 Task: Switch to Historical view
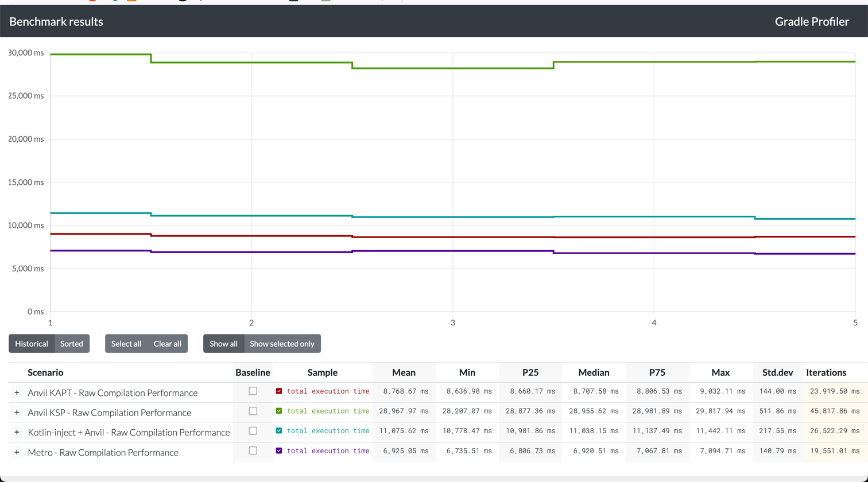(32, 344)
